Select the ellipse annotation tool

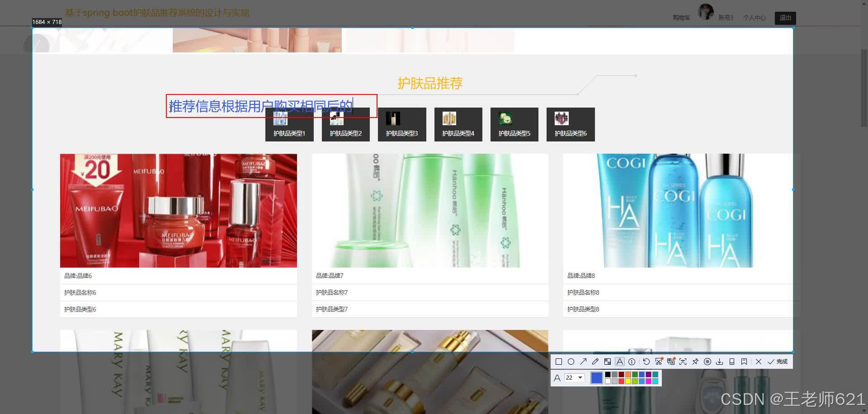tap(571, 362)
